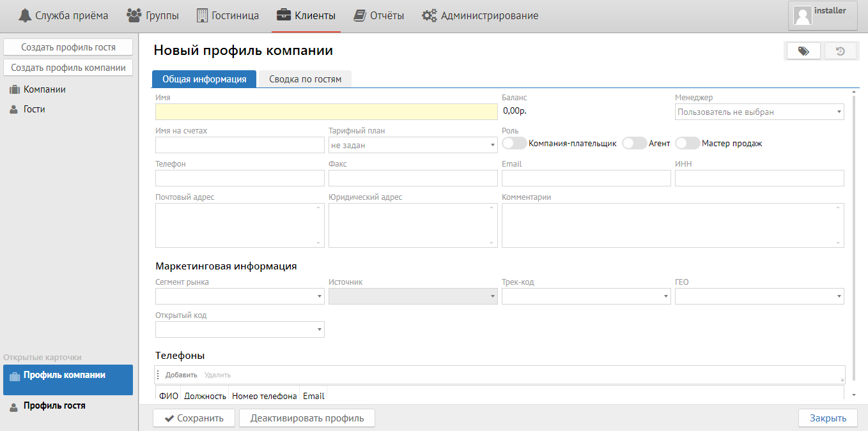
Task: Select the Профиль гостя open card
Action: [54, 405]
